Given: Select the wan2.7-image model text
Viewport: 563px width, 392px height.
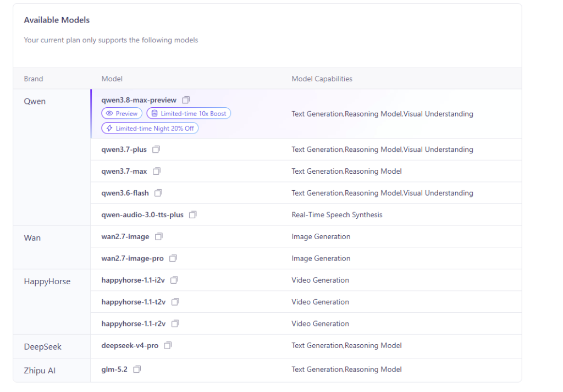Looking at the screenshot, I should pyautogui.click(x=125, y=236).
